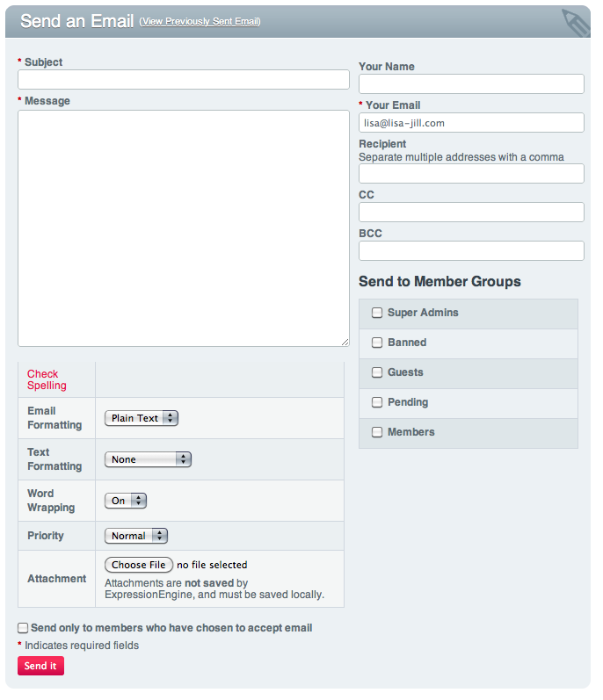Click inside the Message text area
The height and width of the screenshot is (700, 603).
pyautogui.click(x=184, y=227)
